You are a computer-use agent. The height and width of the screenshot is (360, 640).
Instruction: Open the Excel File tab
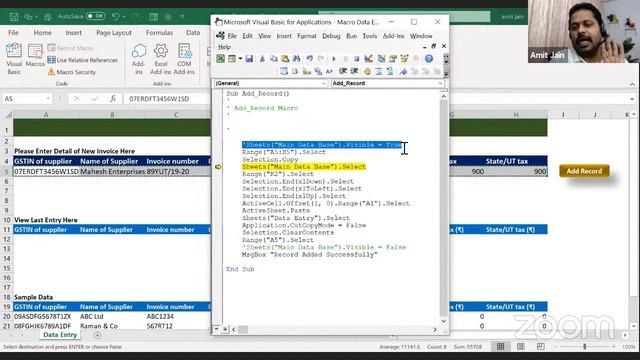click(x=13, y=33)
